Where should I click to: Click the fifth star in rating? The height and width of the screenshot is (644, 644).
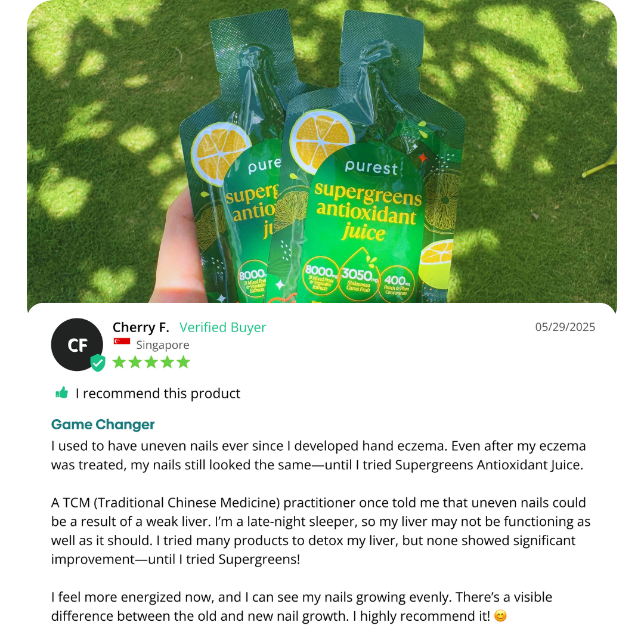tap(183, 362)
